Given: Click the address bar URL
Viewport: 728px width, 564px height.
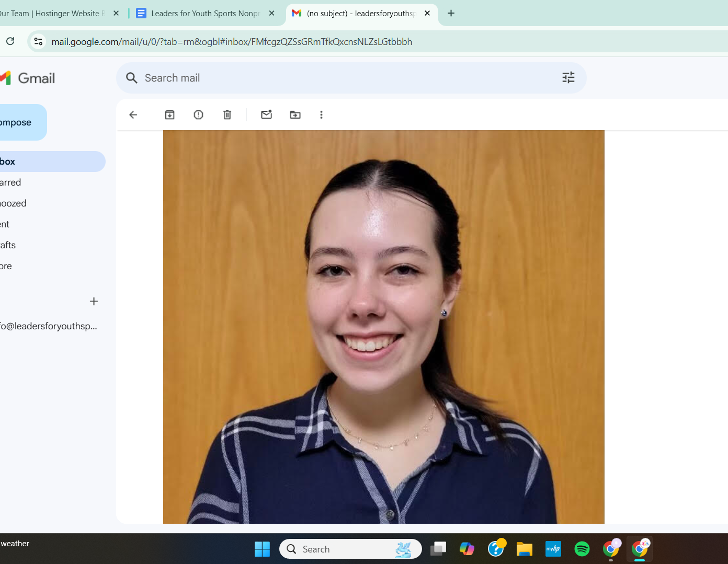Looking at the screenshot, I should pyautogui.click(x=232, y=42).
